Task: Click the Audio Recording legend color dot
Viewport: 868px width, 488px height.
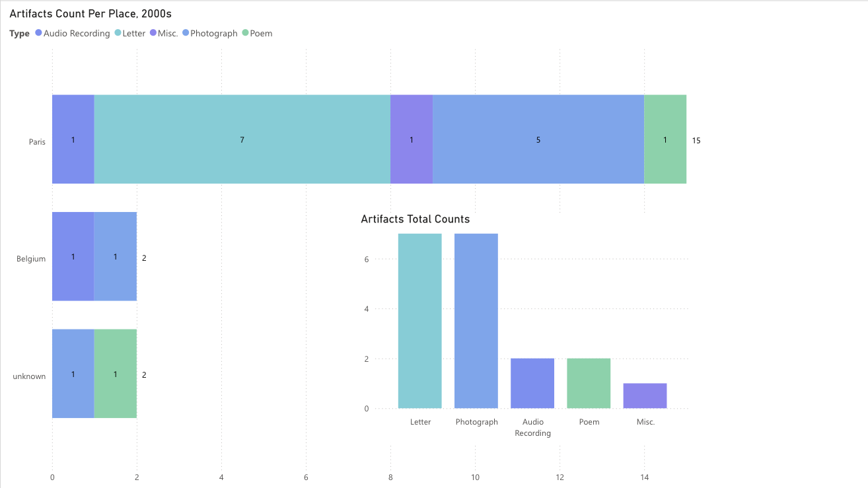Action: pyautogui.click(x=38, y=33)
